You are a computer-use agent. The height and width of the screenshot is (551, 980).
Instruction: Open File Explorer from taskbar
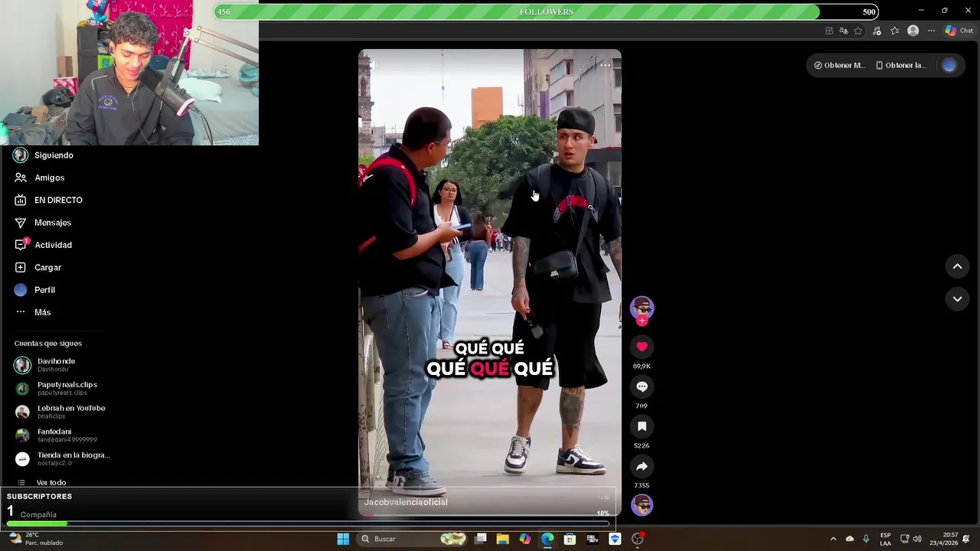click(503, 539)
